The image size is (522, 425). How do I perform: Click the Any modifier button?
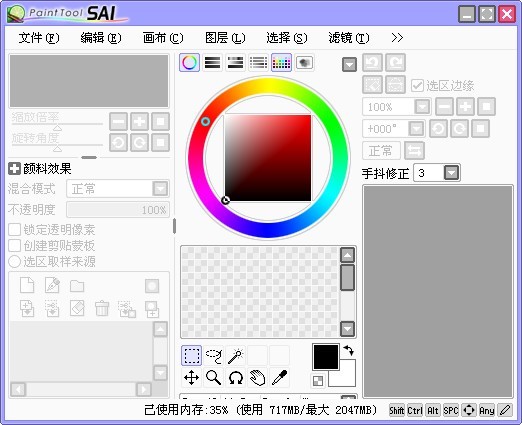tap(487, 410)
